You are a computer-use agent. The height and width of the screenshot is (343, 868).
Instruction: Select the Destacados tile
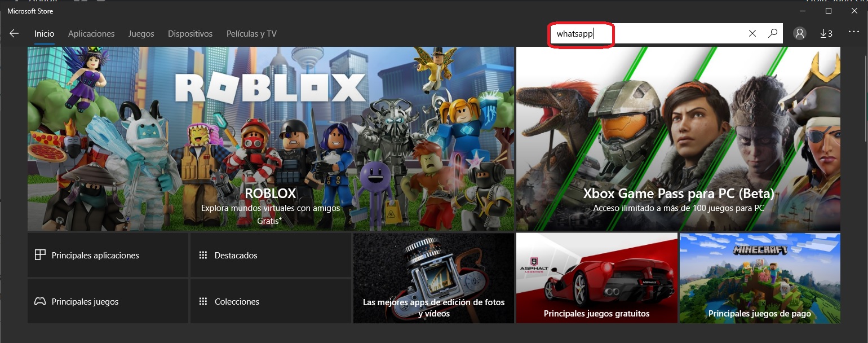tap(271, 256)
